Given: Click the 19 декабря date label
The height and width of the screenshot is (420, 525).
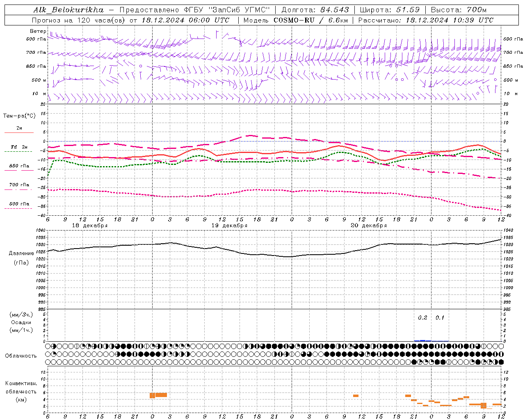Looking at the screenshot, I should pyautogui.click(x=229, y=226).
